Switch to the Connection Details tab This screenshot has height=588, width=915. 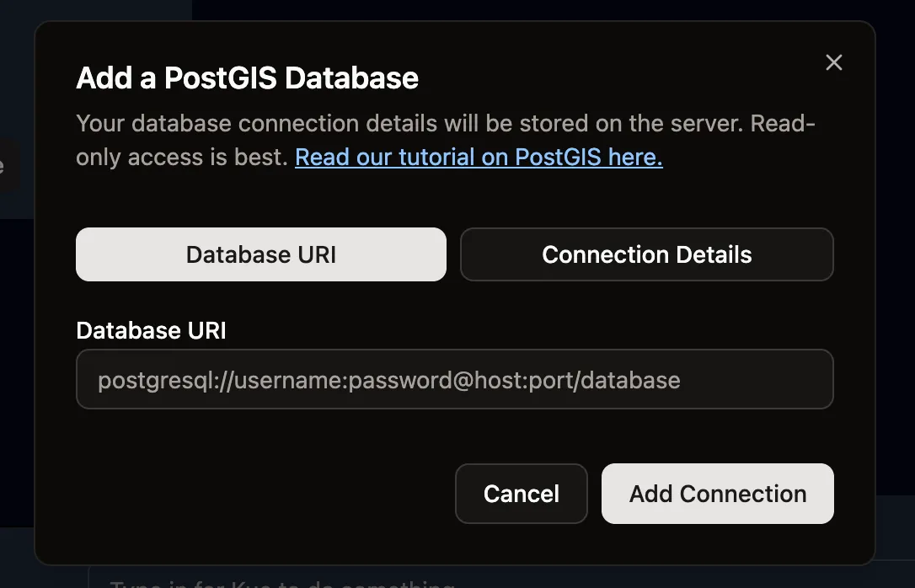pyautogui.click(x=646, y=254)
